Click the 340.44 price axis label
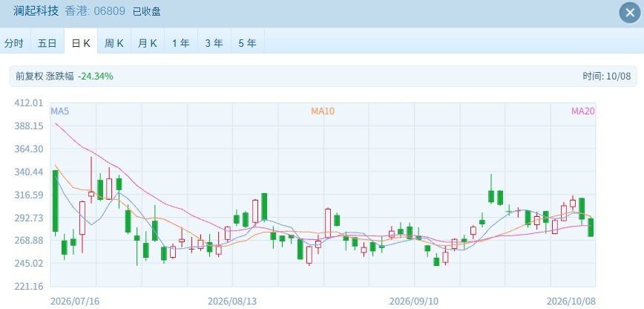This screenshot has width=644, height=309. (29, 172)
